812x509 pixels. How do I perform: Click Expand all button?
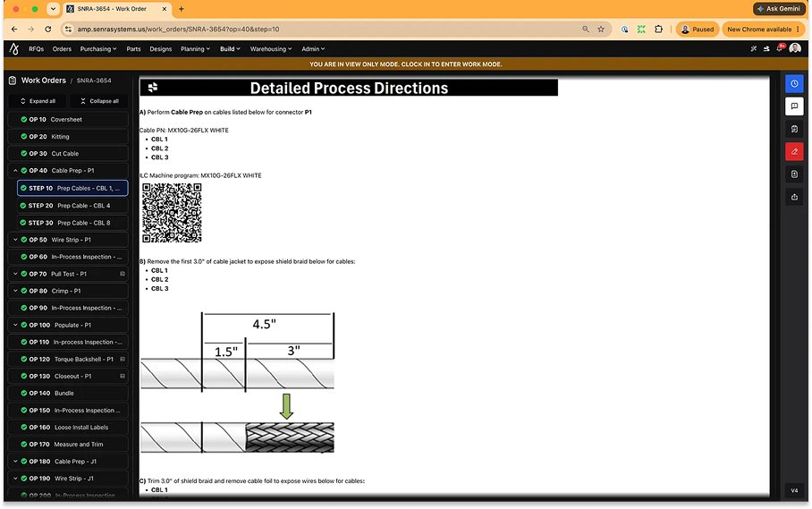pos(38,101)
